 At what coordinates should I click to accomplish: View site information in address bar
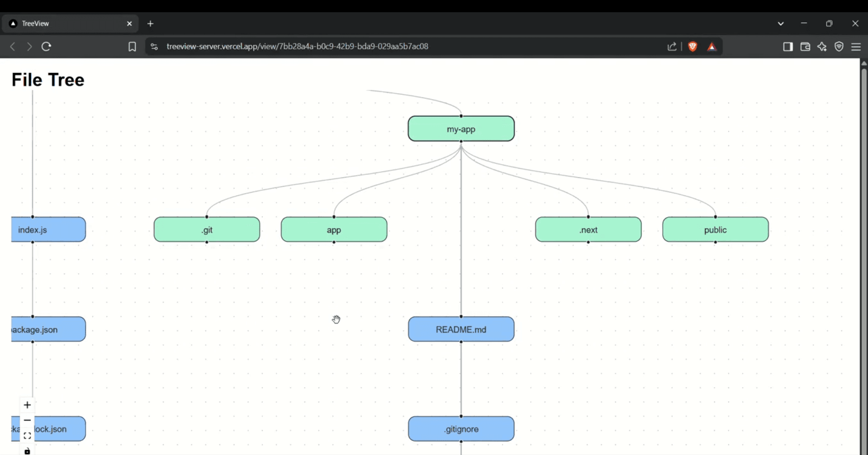point(154,47)
